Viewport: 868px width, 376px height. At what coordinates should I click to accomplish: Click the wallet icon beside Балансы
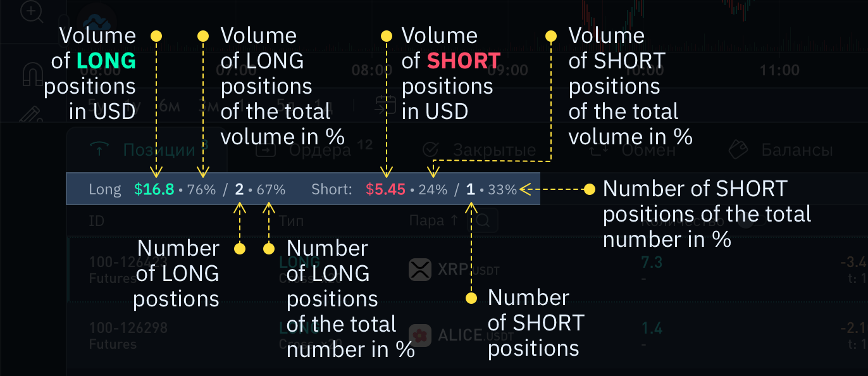(738, 150)
